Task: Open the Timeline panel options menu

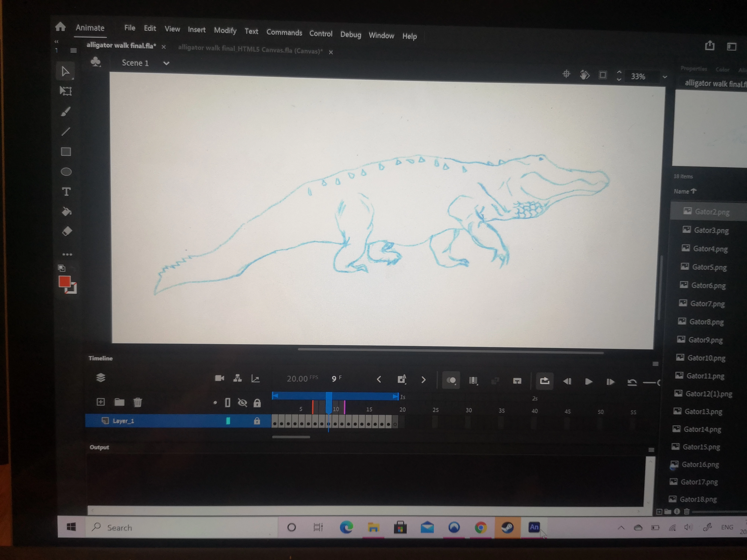Action: 655,364
